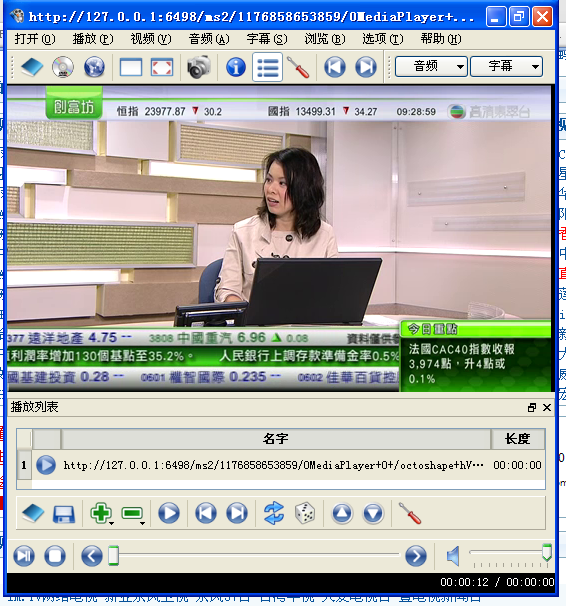Expand the 字幕 dropdown button
This screenshot has height=606, width=566.
(x=506, y=66)
